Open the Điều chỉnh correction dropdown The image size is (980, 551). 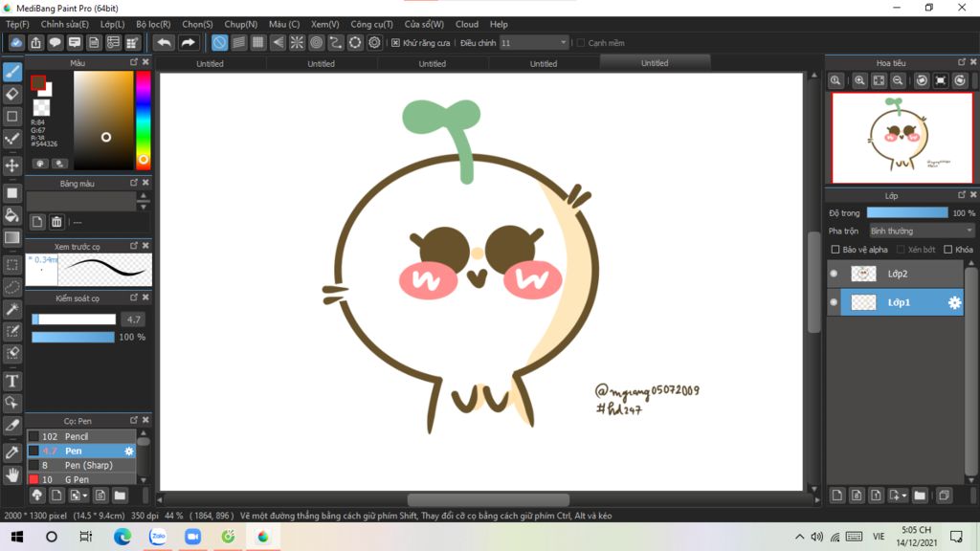[534, 43]
